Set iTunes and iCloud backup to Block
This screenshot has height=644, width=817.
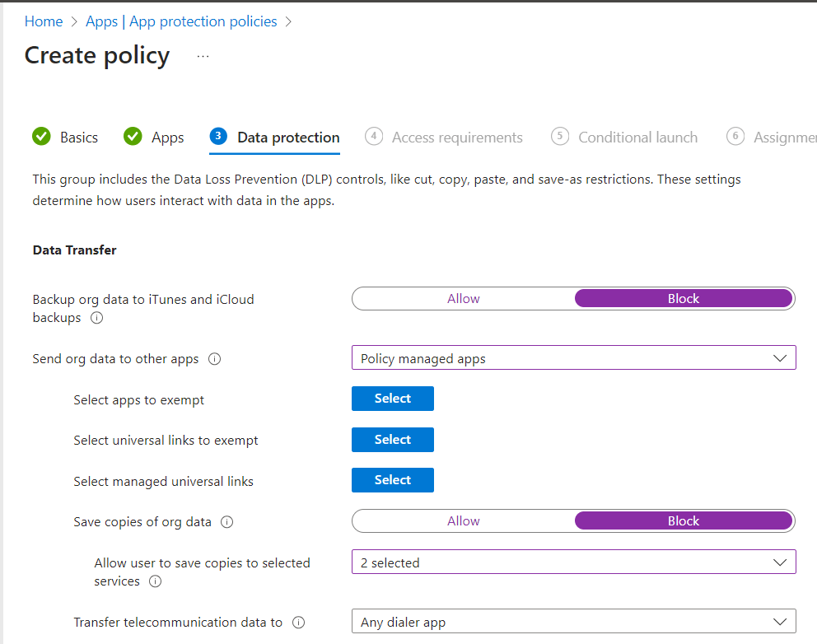point(683,299)
